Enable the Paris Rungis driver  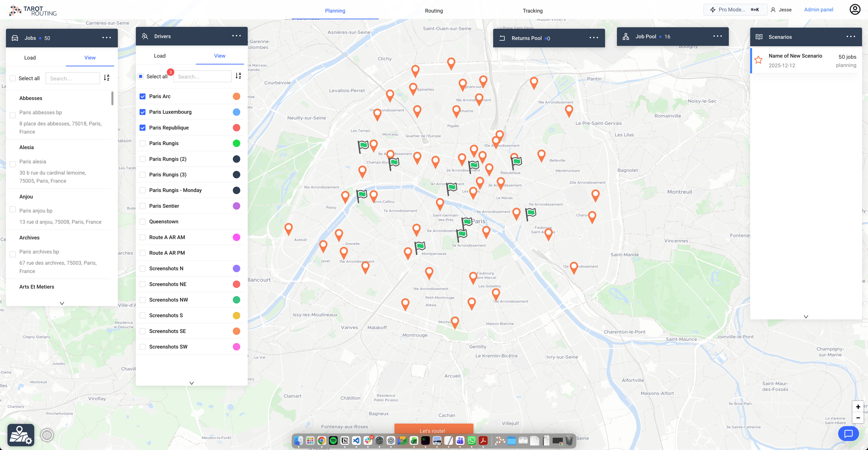click(143, 143)
